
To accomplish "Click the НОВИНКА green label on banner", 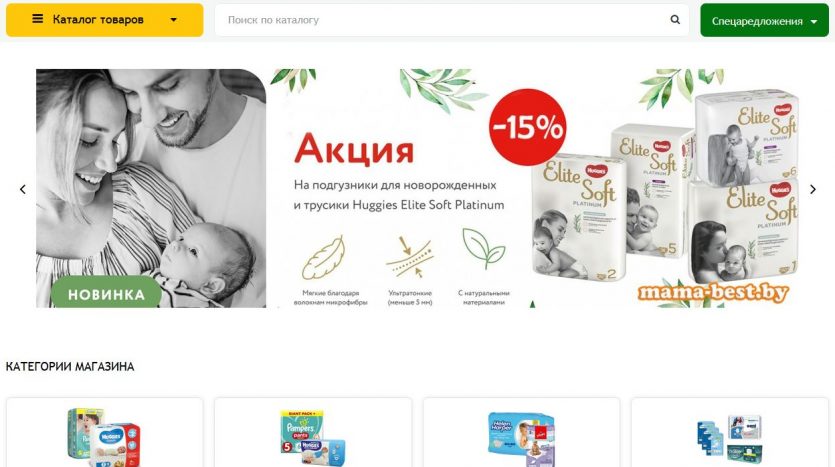I will (106, 292).
